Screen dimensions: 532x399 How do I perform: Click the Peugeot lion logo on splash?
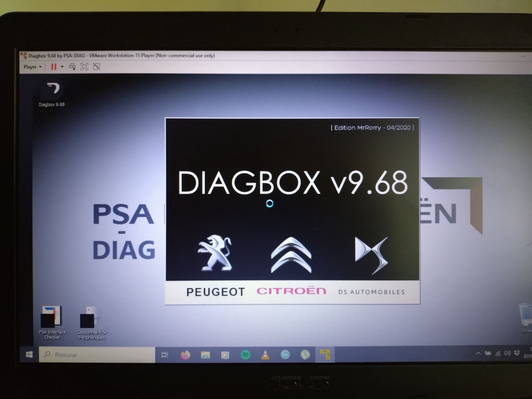[x=215, y=253]
